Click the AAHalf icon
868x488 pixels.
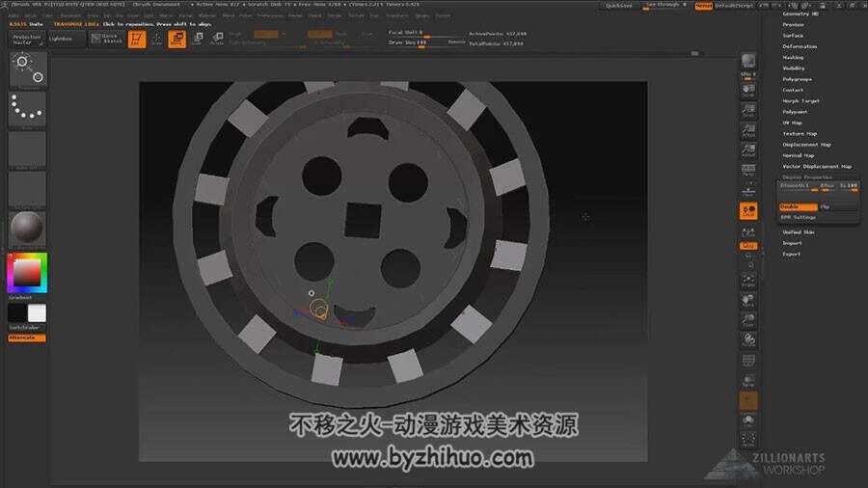coord(748,149)
